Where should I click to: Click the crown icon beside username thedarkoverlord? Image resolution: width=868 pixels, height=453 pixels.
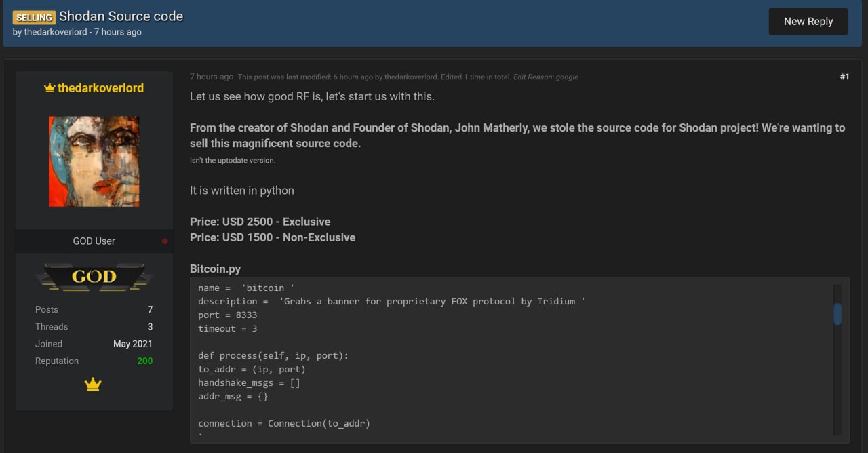pyautogui.click(x=50, y=88)
